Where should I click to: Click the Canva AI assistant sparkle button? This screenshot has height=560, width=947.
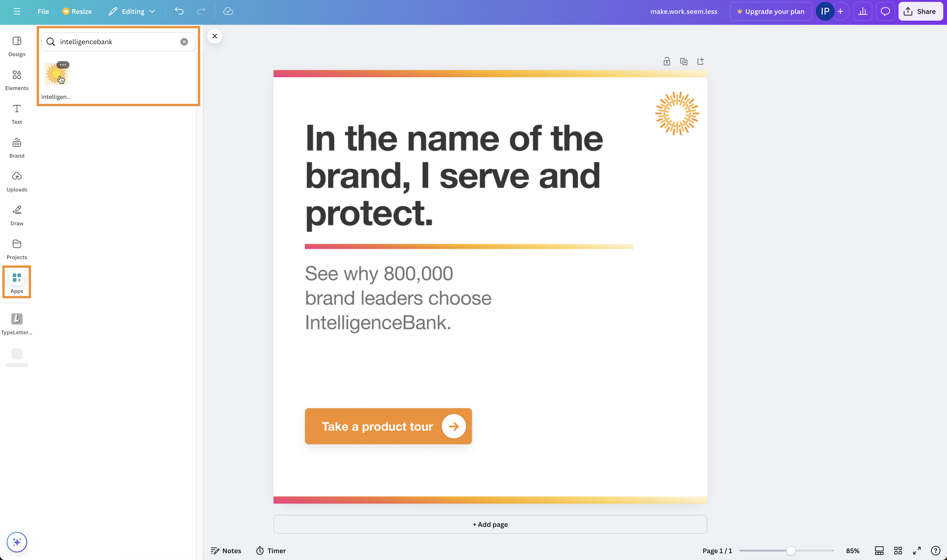pyautogui.click(x=17, y=542)
